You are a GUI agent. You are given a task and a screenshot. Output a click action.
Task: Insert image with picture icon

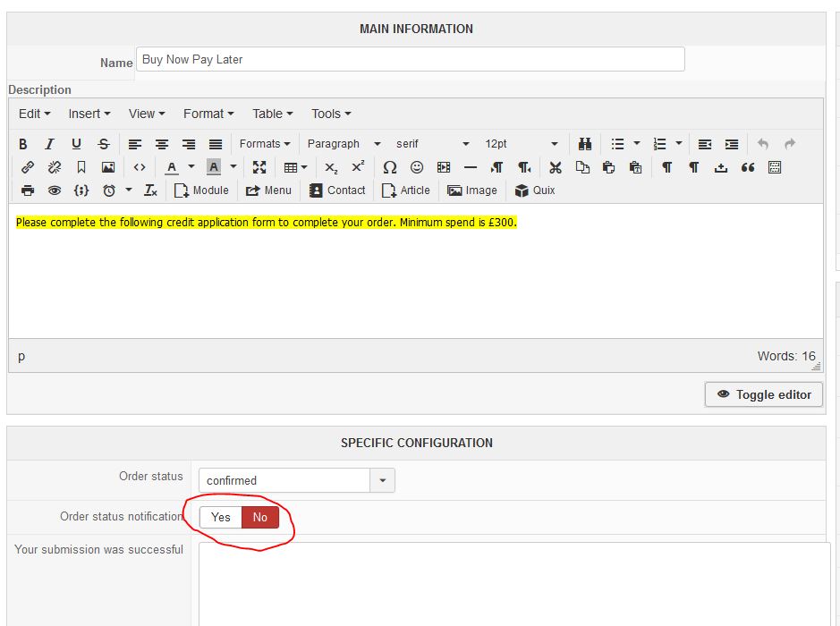pyautogui.click(x=108, y=167)
